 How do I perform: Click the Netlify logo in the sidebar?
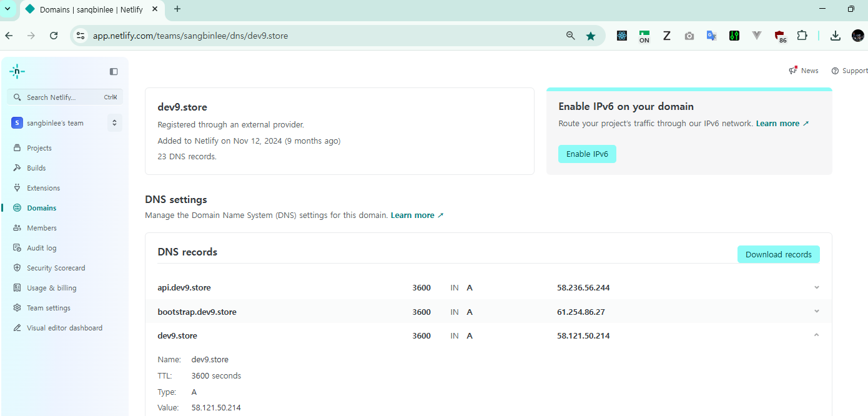pos(17,71)
